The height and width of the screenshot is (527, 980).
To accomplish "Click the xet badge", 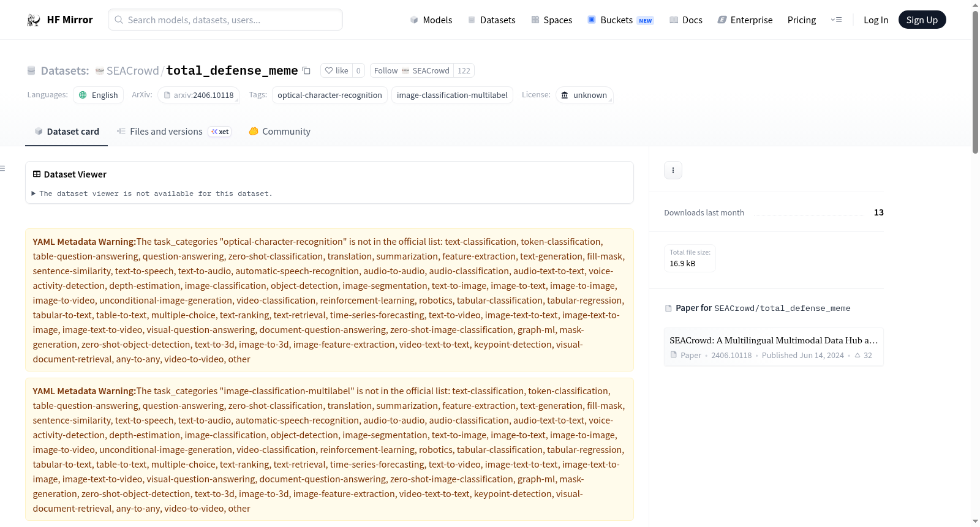I will (220, 132).
